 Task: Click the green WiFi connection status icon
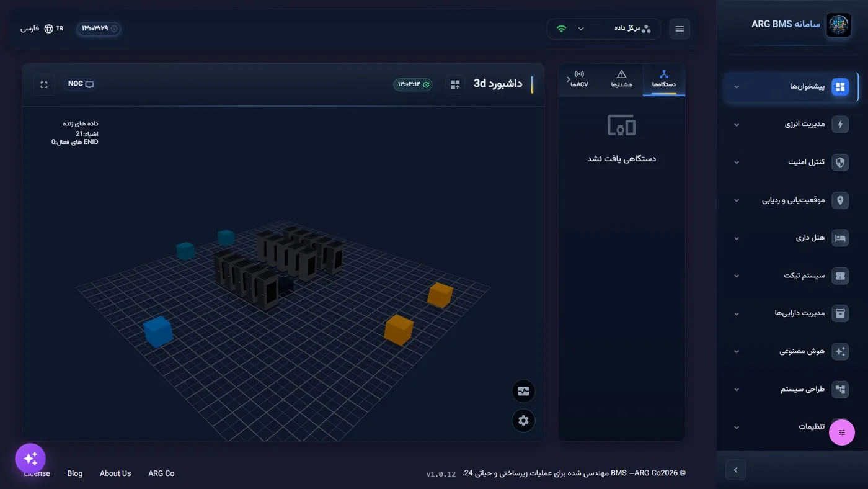(561, 29)
